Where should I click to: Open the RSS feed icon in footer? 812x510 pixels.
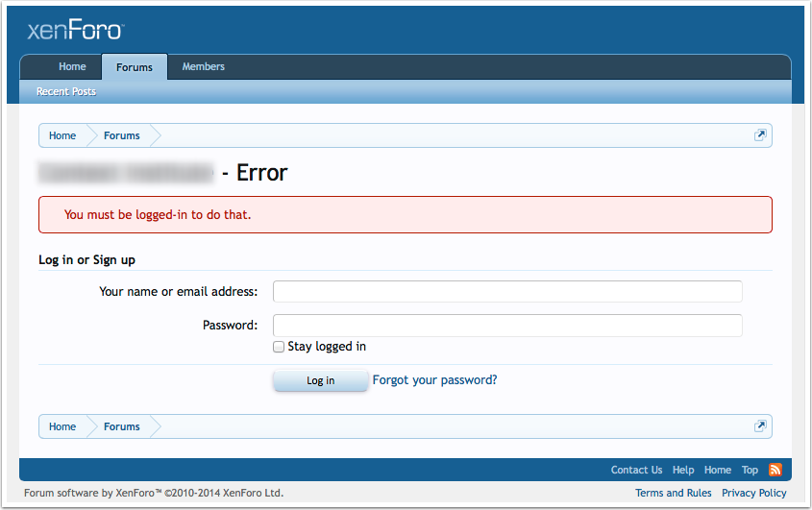(775, 470)
